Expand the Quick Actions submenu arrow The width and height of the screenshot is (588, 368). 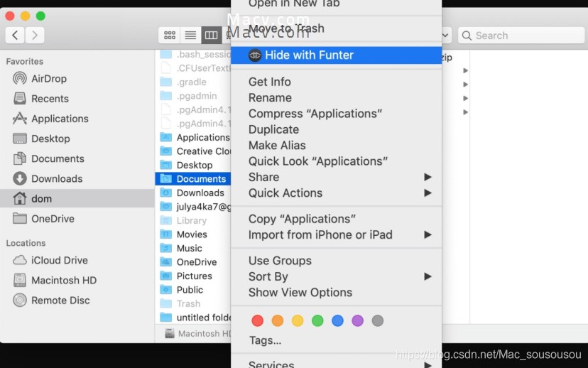coord(428,193)
